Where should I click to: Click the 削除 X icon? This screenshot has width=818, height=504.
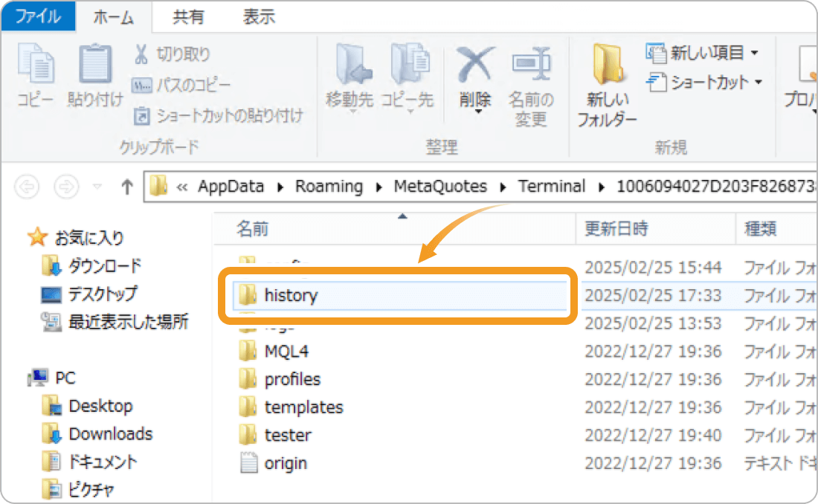coord(475,64)
